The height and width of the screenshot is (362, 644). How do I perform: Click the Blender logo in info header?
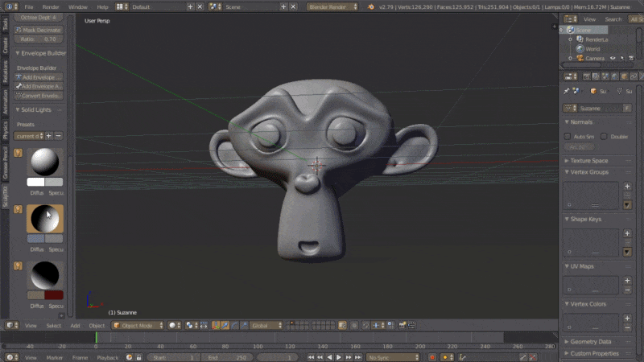tap(371, 7)
